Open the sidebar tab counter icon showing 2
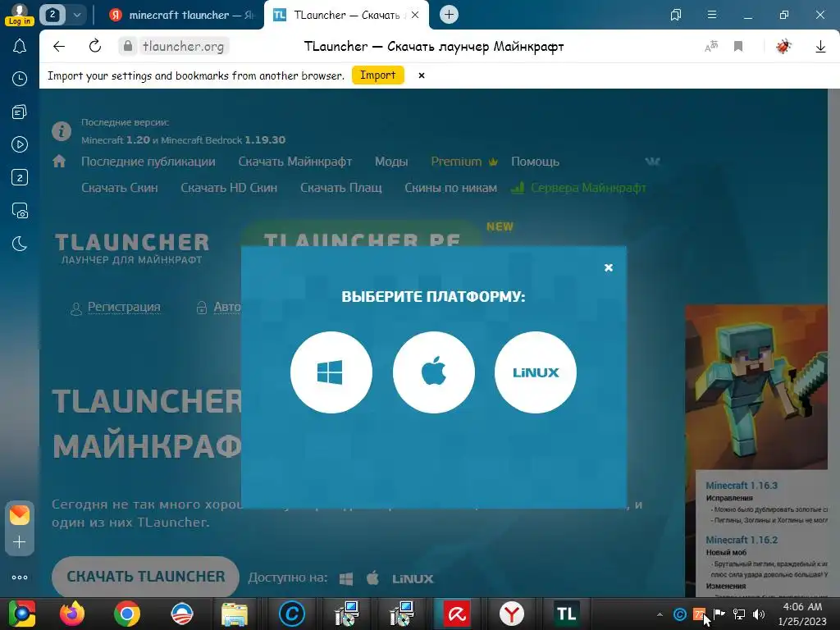Screen dimensions: 840x630 tap(20, 177)
